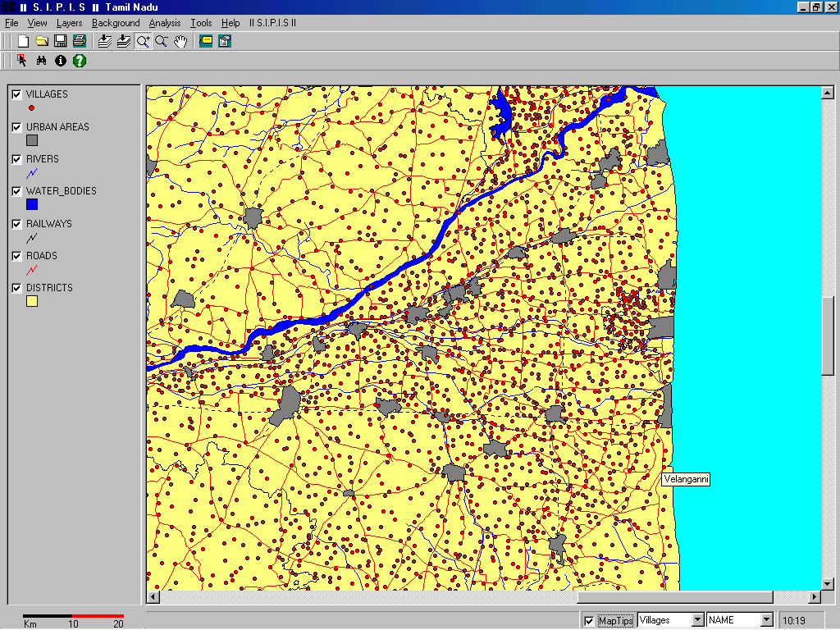Click the map's vertical scrollbar up arrow
The image size is (840, 630).
[828, 92]
